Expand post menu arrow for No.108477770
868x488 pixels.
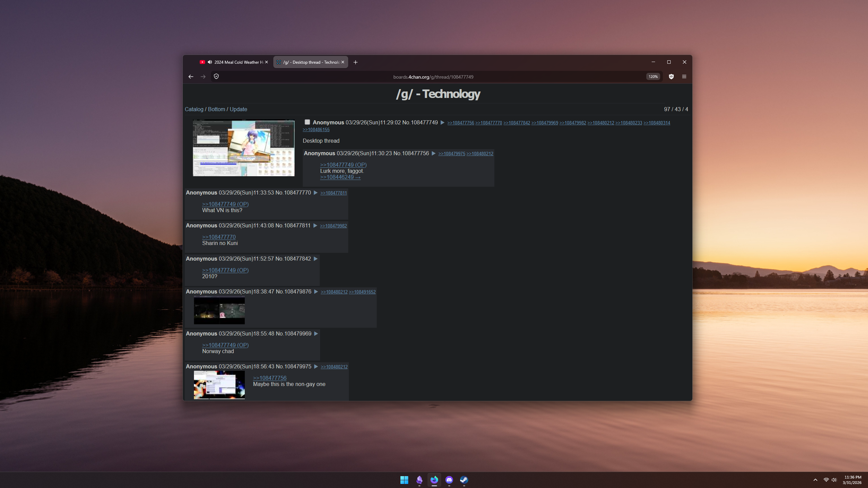click(x=316, y=193)
